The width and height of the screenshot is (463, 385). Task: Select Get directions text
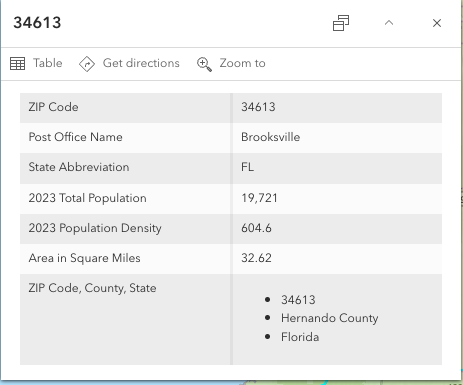pyautogui.click(x=141, y=63)
